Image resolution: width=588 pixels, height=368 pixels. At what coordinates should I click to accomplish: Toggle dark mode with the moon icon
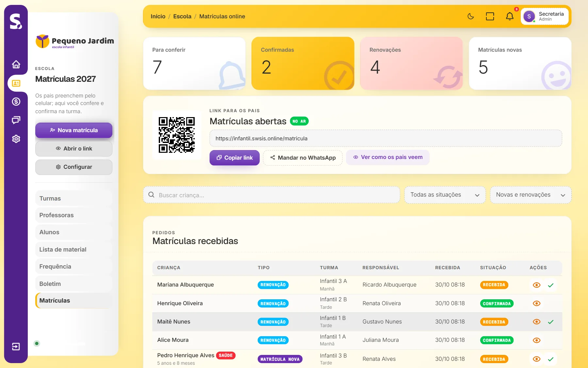pos(471,16)
